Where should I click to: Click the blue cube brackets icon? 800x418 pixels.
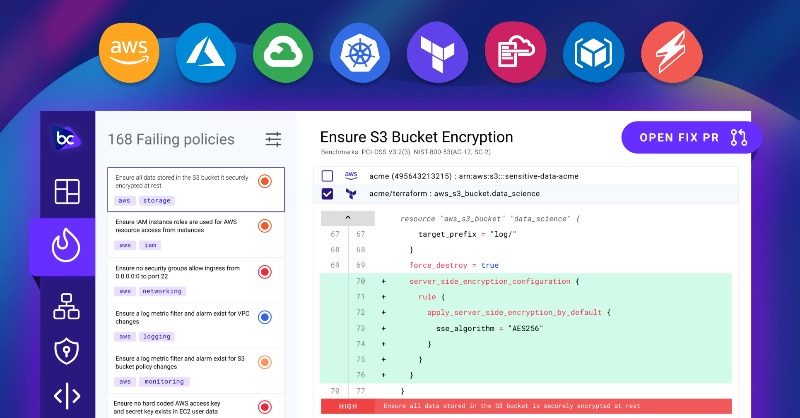pos(593,53)
